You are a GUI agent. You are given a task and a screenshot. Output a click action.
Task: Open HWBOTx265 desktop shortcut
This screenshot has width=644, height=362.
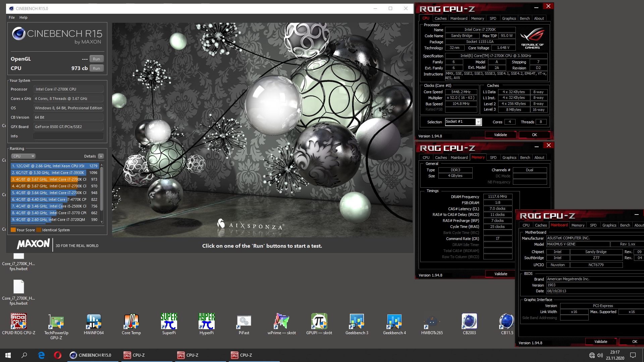[432, 324]
